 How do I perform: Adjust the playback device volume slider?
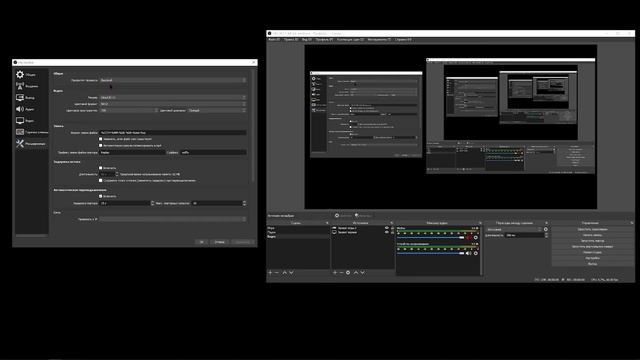click(x=431, y=253)
